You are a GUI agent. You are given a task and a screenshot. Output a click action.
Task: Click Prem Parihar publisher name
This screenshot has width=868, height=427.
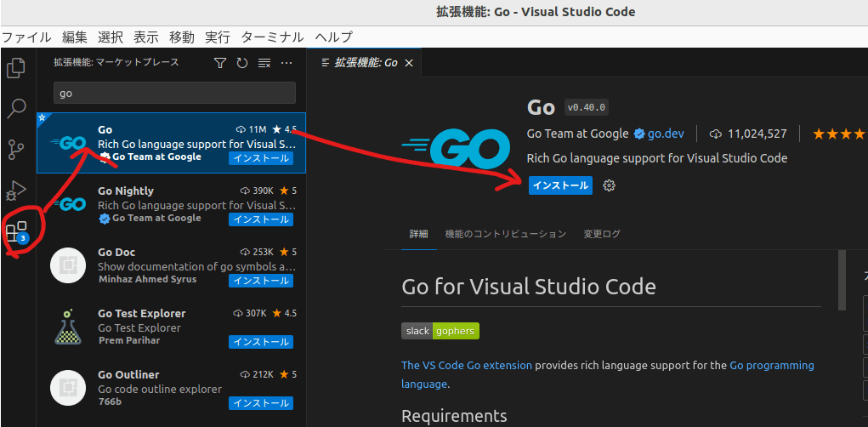(129, 340)
